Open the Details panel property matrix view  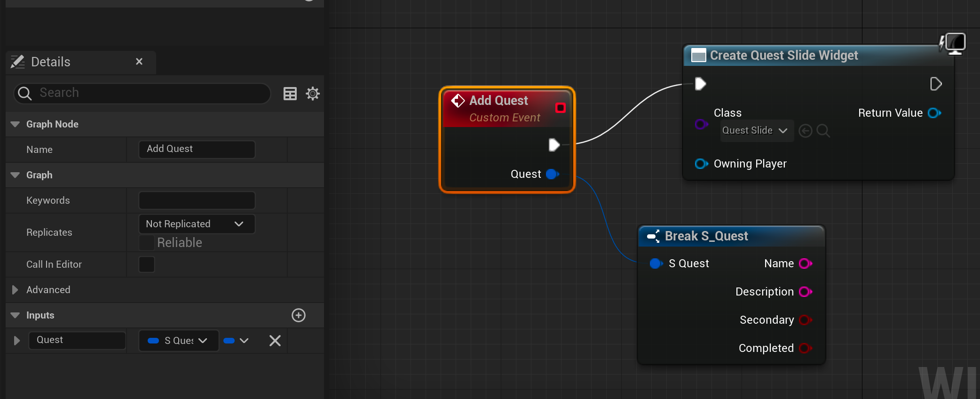click(290, 94)
